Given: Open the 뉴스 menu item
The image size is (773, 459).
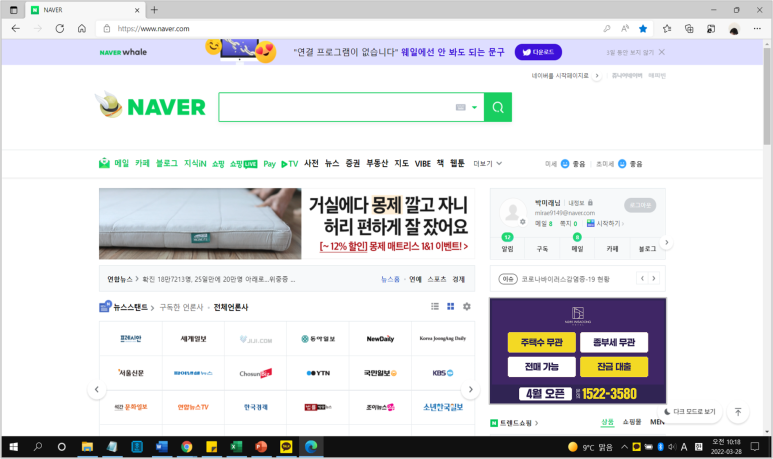Looking at the screenshot, I should point(332,163).
